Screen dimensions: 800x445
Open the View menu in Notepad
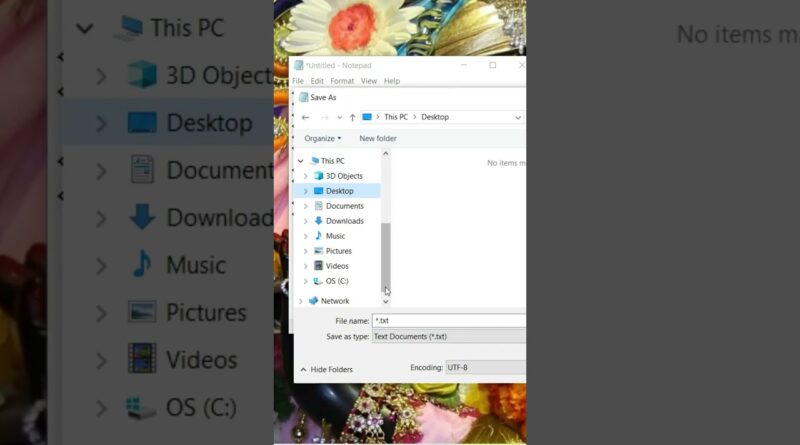[368, 81]
